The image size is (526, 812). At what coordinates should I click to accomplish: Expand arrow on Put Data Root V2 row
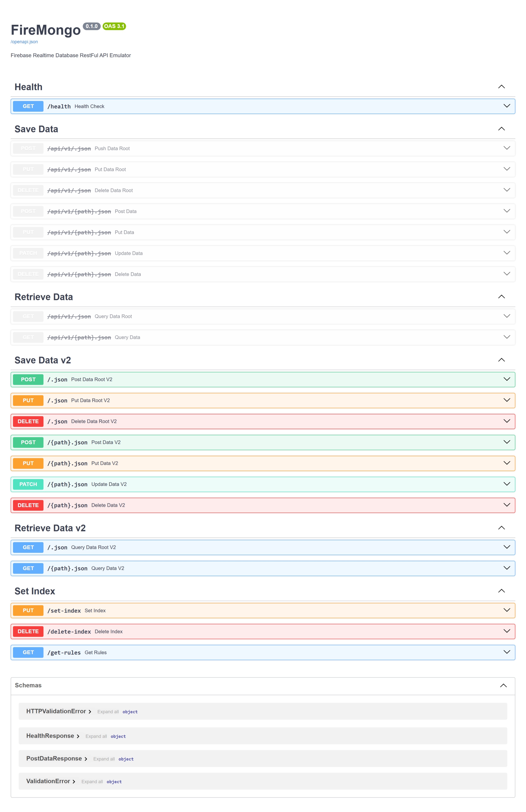[507, 400]
